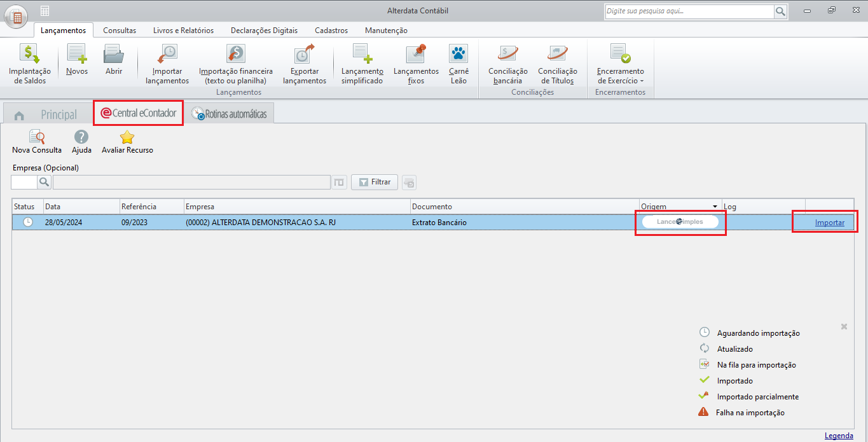
Task: Open Carnê Leão
Action: [458, 64]
